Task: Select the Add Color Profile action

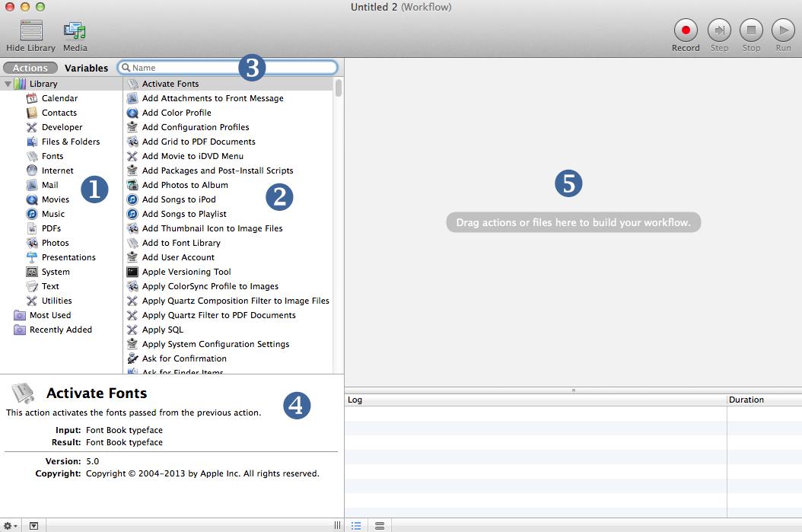Action: (x=228, y=113)
